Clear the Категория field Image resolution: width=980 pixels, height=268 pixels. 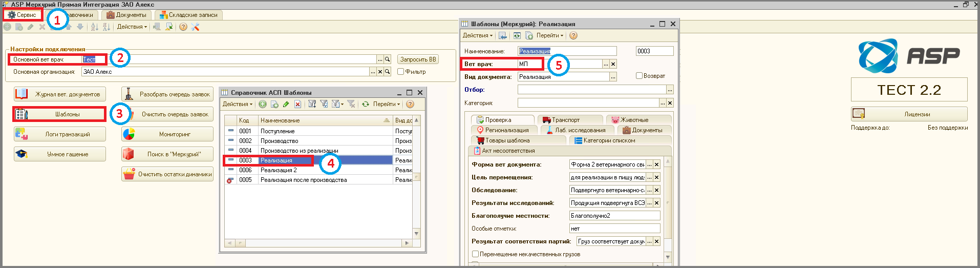670,103
